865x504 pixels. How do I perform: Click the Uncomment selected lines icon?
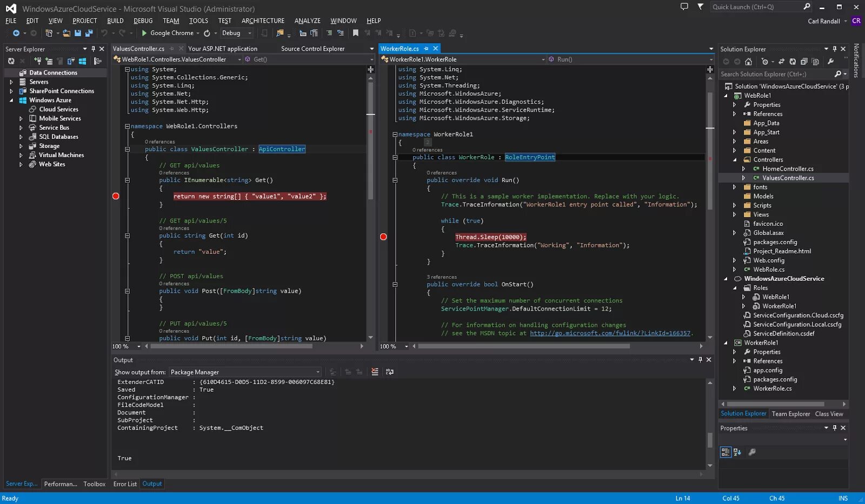pos(340,33)
